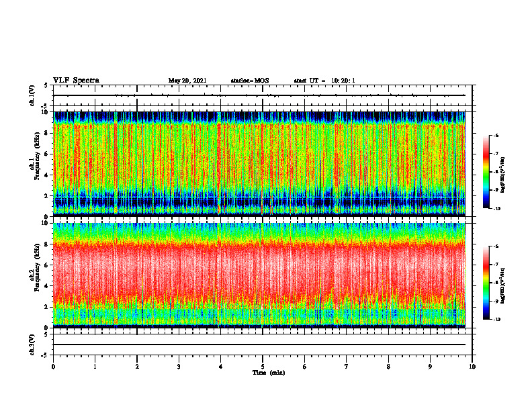The image size is (532, 411).
Task: Click the "7" tick label on the Time axis
Action: point(347,367)
